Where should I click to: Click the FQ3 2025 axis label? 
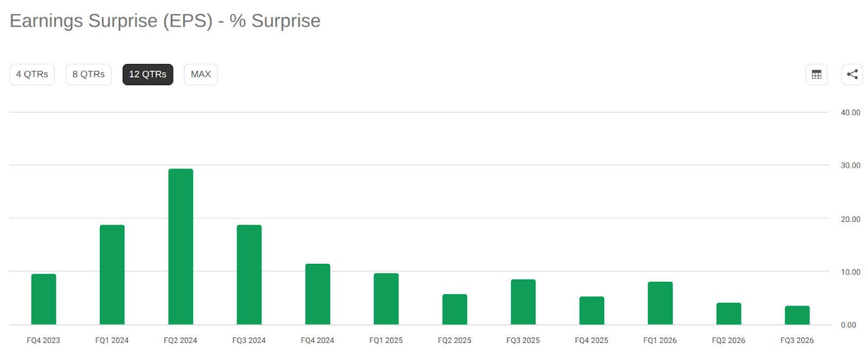pos(522,340)
